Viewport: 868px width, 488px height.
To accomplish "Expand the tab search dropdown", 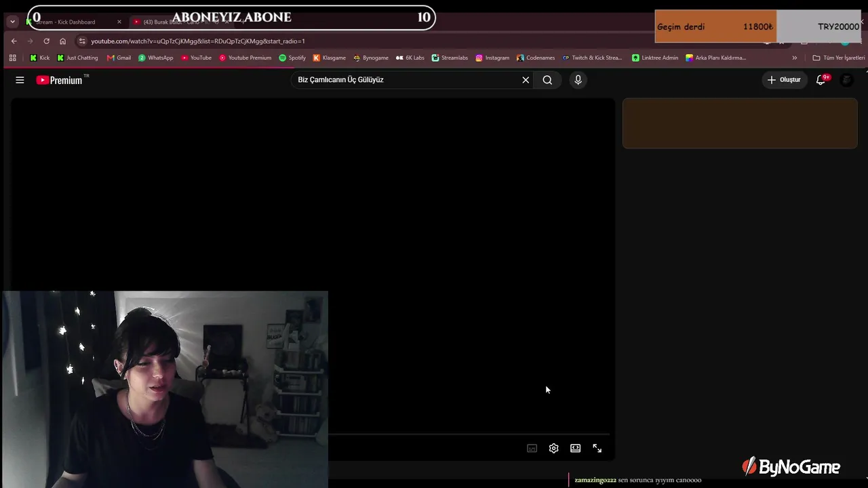I will tap(12, 22).
